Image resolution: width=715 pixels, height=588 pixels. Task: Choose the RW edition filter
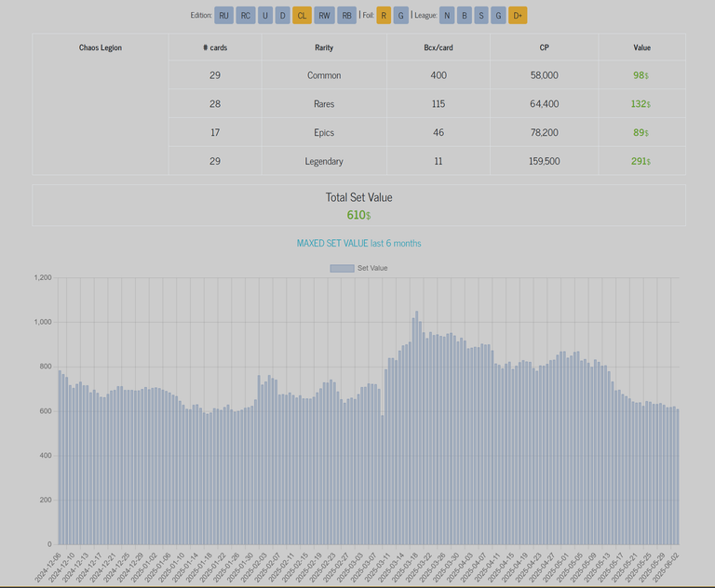[x=324, y=16]
